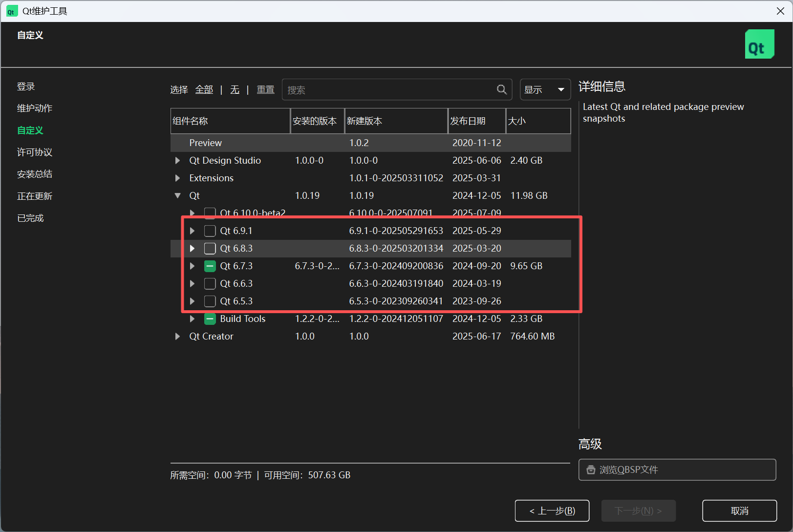The height and width of the screenshot is (532, 793).
Task: Expand the Extensions node
Action: [177, 178]
